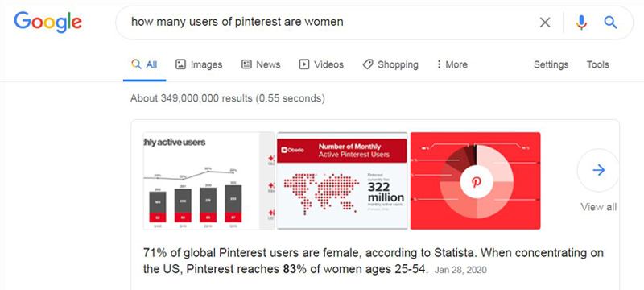
Task: Open the Tools filter options
Action: tap(597, 64)
